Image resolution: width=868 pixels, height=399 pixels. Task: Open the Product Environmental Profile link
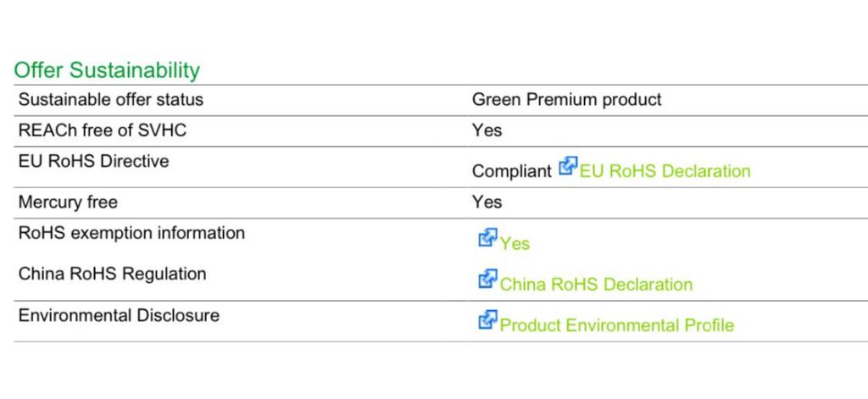(x=616, y=325)
